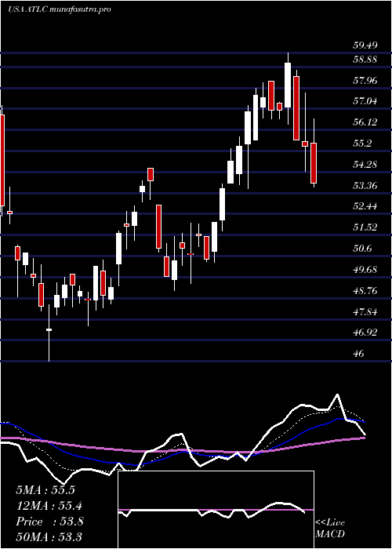
Task: Click the tallest white candle near the 58.88 high
Action: [288, 85]
